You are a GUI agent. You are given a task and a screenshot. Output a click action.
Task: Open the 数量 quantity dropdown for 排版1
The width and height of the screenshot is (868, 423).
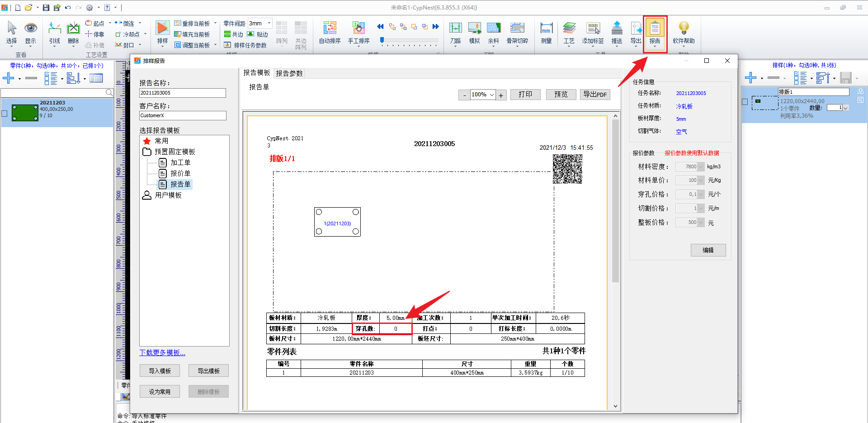click(x=845, y=108)
